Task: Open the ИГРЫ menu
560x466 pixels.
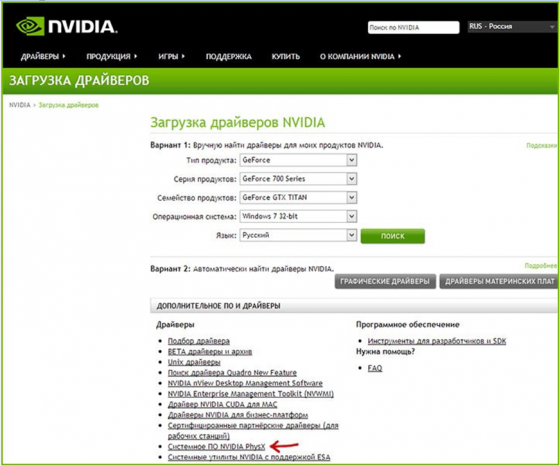Action: (172, 56)
